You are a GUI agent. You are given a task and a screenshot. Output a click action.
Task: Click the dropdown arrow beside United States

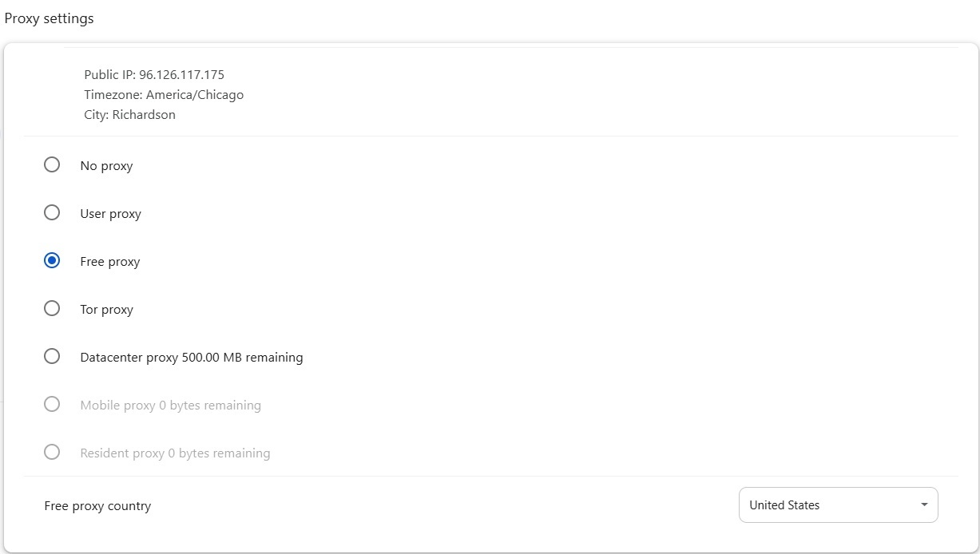click(924, 505)
